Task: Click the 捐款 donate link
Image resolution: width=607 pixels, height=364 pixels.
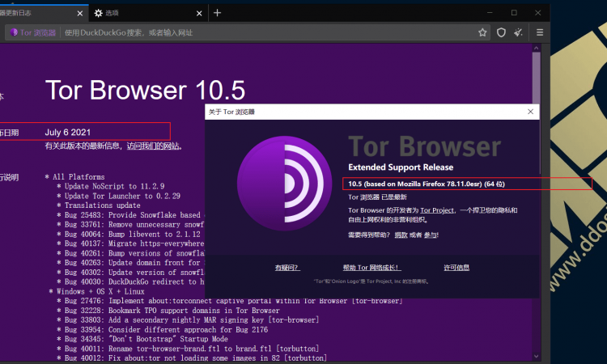Action: [401, 235]
